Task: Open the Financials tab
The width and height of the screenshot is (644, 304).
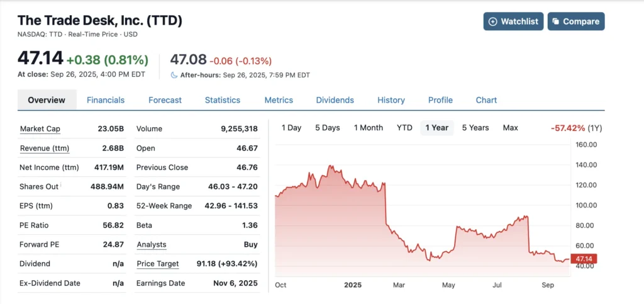Action: [x=106, y=100]
